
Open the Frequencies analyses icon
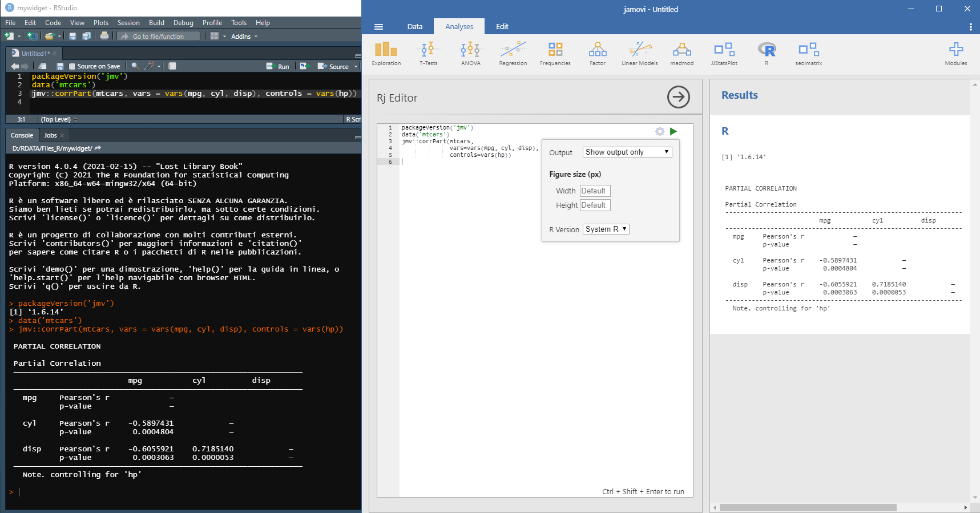[555, 54]
